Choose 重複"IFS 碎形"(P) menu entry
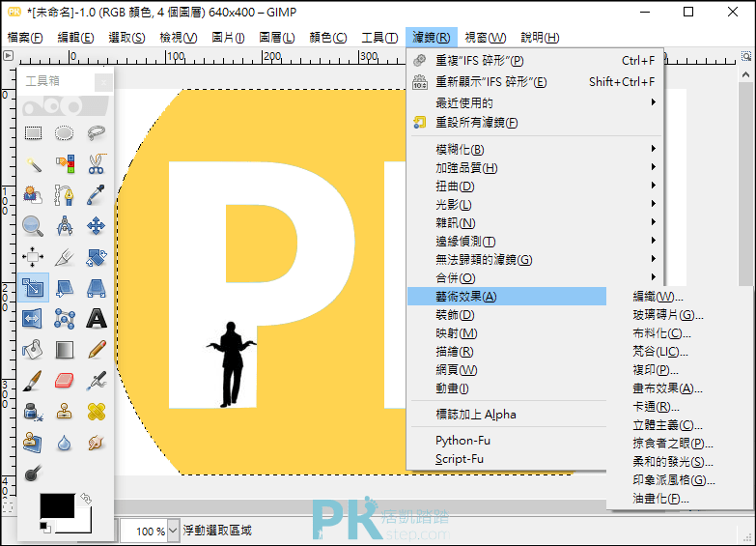 pyautogui.click(x=536, y=60)
